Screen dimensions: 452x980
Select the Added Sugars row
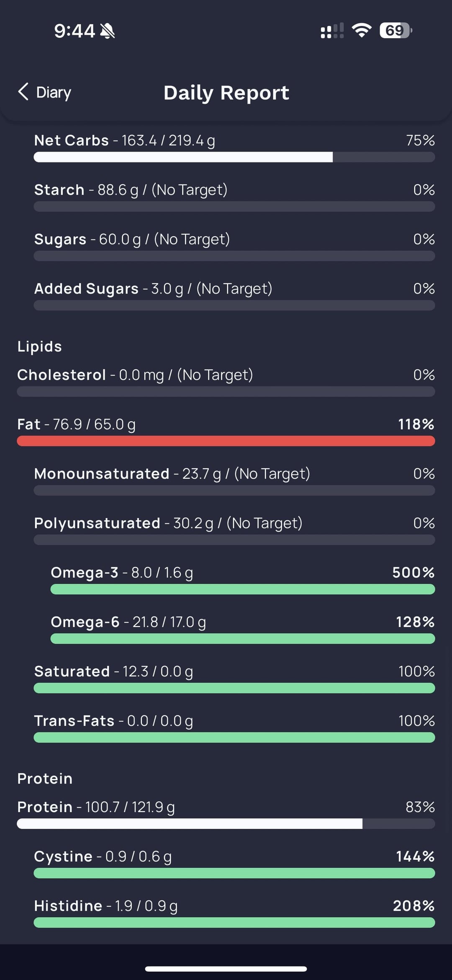tap(153, 289)
